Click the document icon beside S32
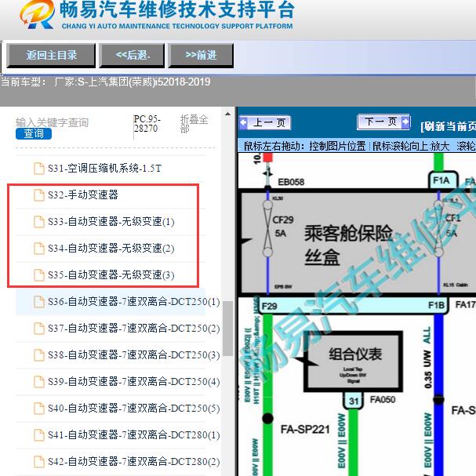Screen dimensions: 476x476 point(39,195)
